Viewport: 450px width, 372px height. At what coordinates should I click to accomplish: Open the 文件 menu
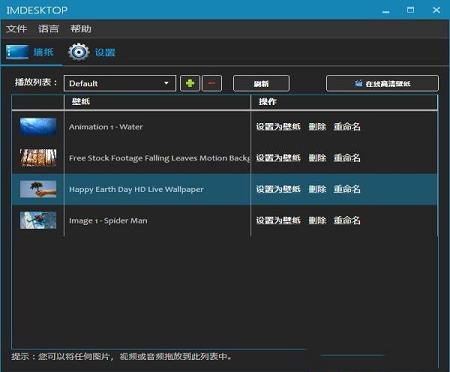click(16, 29)
